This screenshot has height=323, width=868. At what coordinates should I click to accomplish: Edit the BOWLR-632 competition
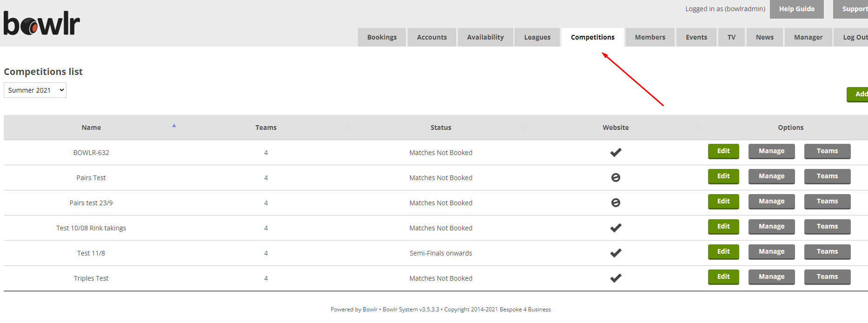pos(723,151)
